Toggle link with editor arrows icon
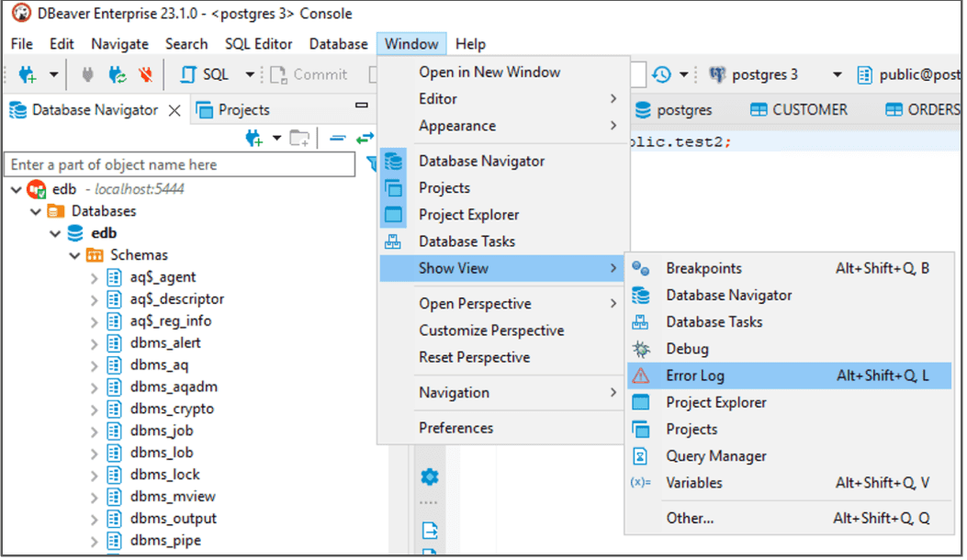 [x=365, y=136]
